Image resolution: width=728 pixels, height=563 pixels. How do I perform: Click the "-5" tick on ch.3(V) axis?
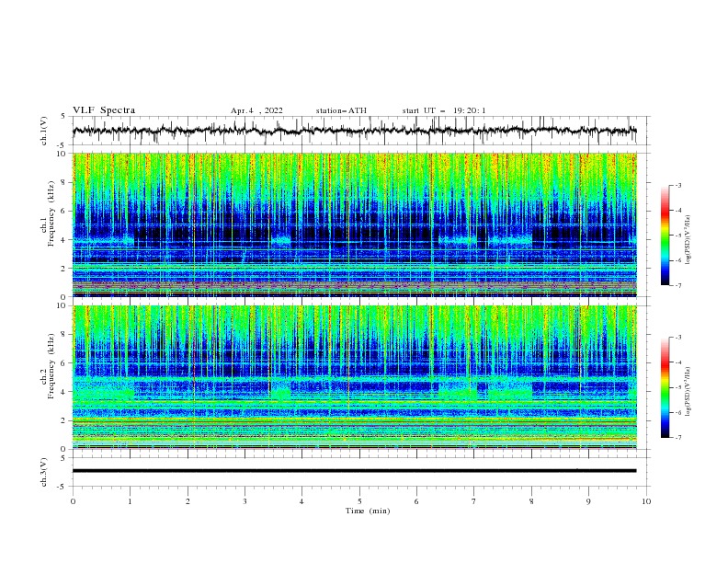(62, 487)
